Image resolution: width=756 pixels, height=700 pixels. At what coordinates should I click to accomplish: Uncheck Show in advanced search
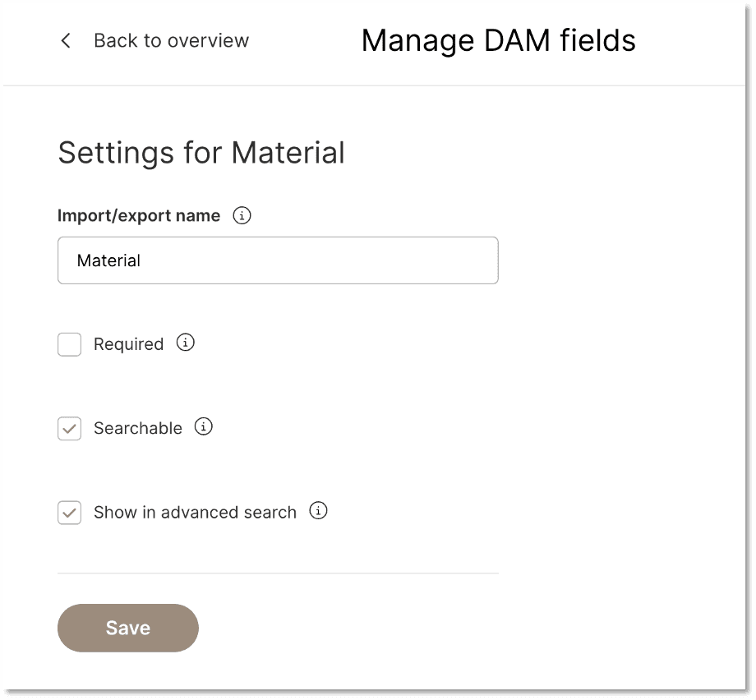69,513
